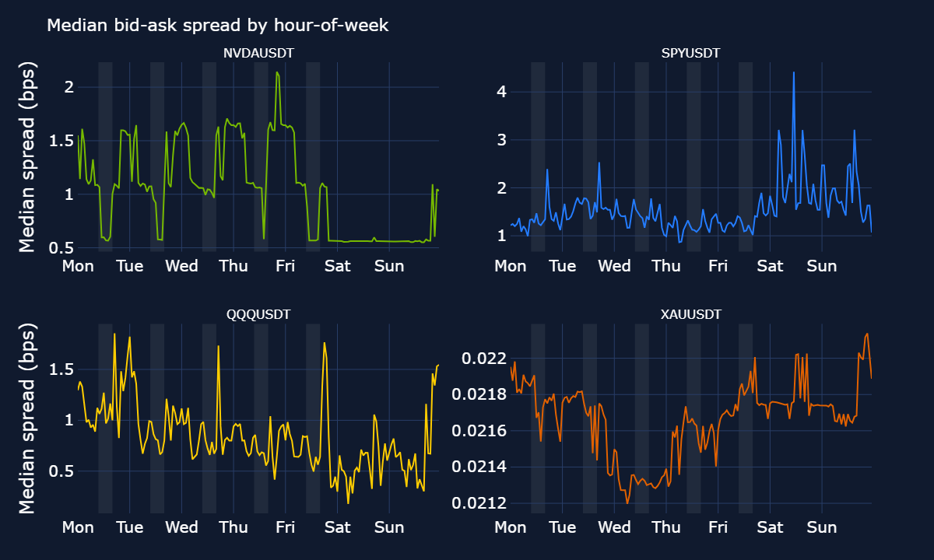Select the SPYUSDT subplot title

point(691,53)
